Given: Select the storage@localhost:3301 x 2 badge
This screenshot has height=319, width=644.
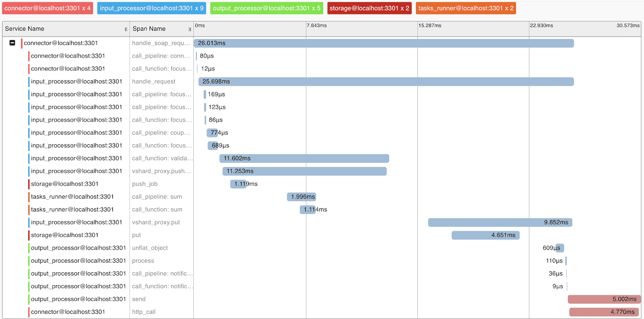Looking at the screenshot, I should (369, 8).
